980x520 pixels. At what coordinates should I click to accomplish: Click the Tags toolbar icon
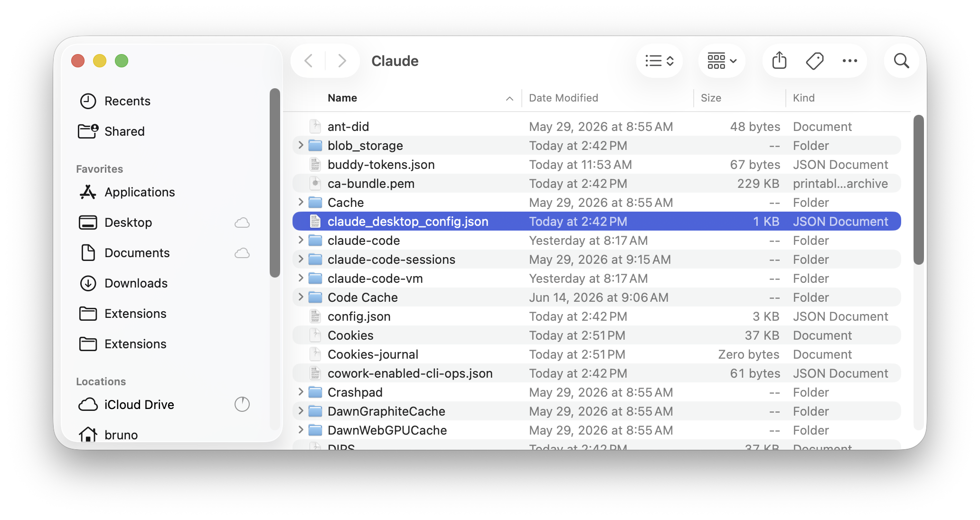815,61
